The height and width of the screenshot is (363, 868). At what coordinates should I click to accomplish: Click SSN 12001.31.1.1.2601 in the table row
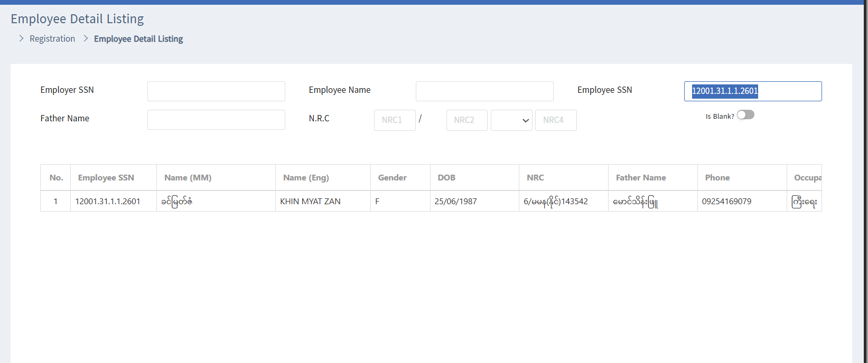pos(108,202)
